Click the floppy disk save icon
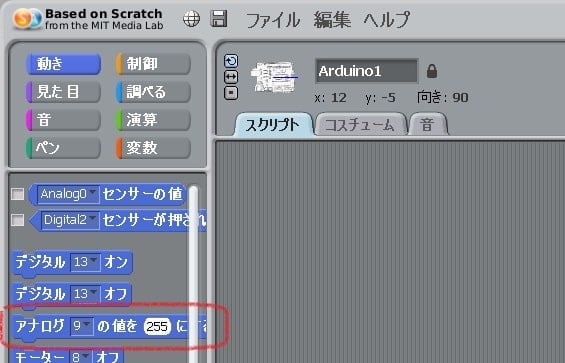Viewport: 565px width, 363px height. coord(219,18)
